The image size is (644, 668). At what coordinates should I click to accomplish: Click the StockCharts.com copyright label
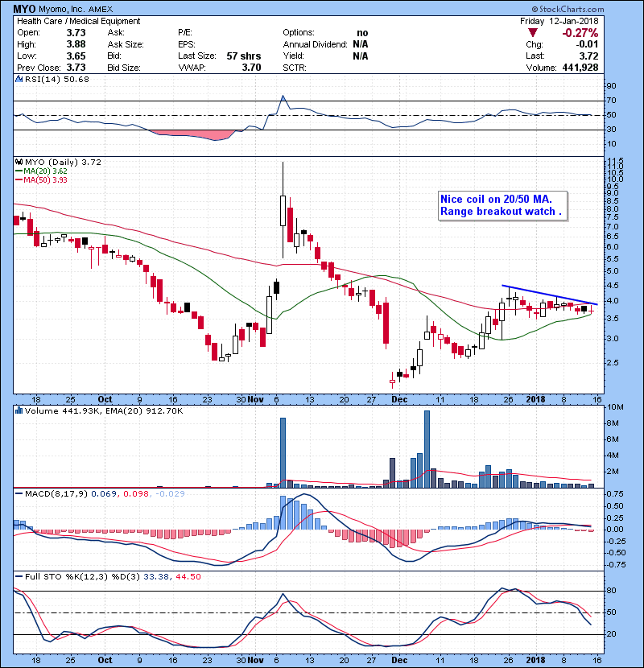[x=568, y=9]
